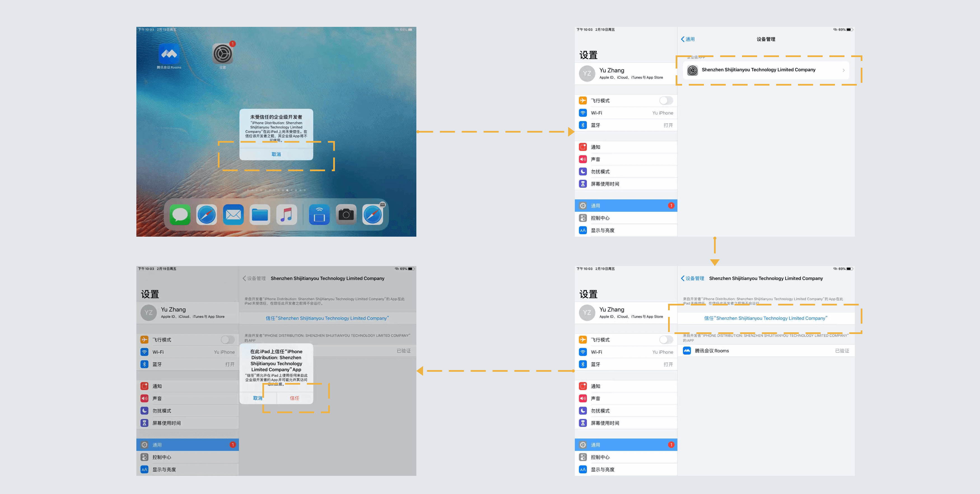The height and width of the screenshot is (494, 980).
Task: Open 控制中心 on the undimmed trust screen sidebar
Action: pyautogui.click(x=626, y=457)
